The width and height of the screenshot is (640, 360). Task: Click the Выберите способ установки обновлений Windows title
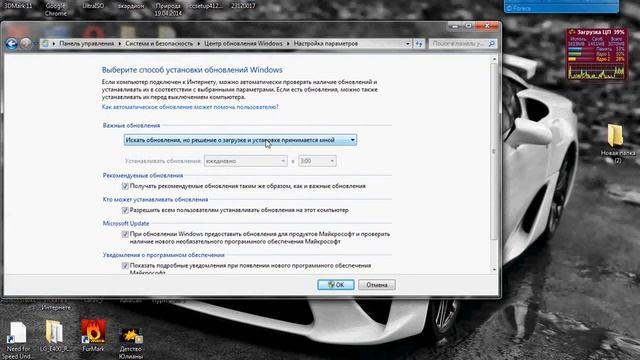click(x=192, y=70)
